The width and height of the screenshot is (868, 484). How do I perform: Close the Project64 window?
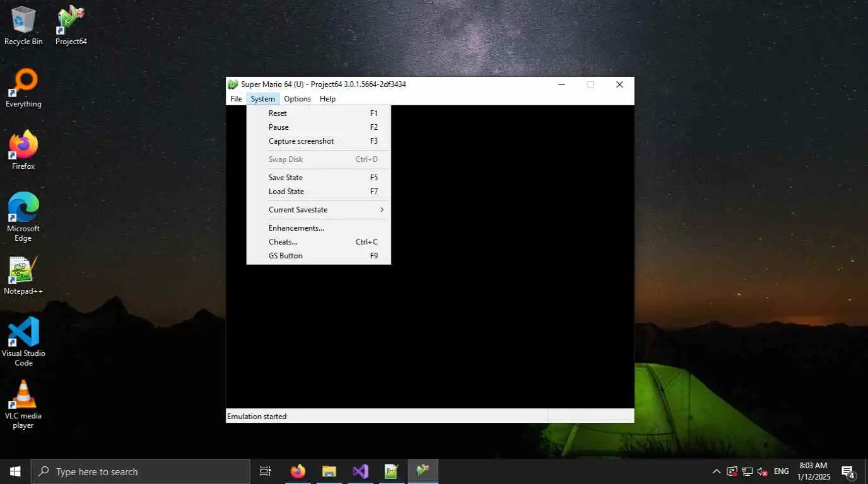click(619, 84)
